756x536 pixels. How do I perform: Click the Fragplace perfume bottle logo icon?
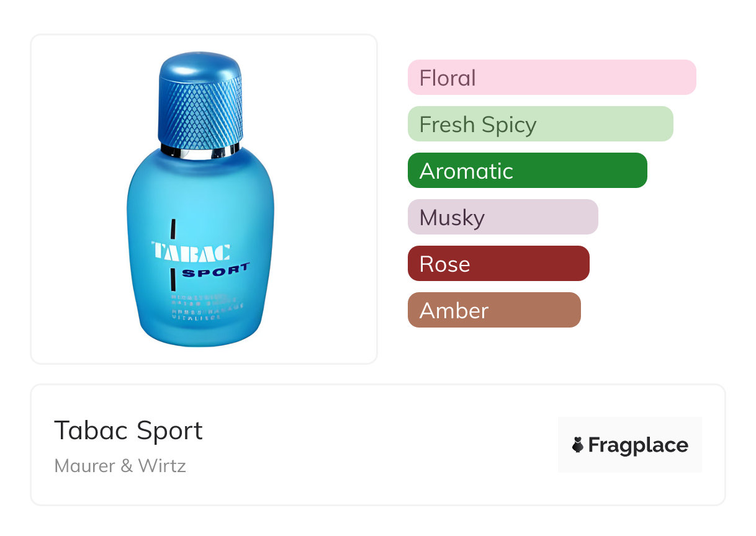click(x=578, y=445)
